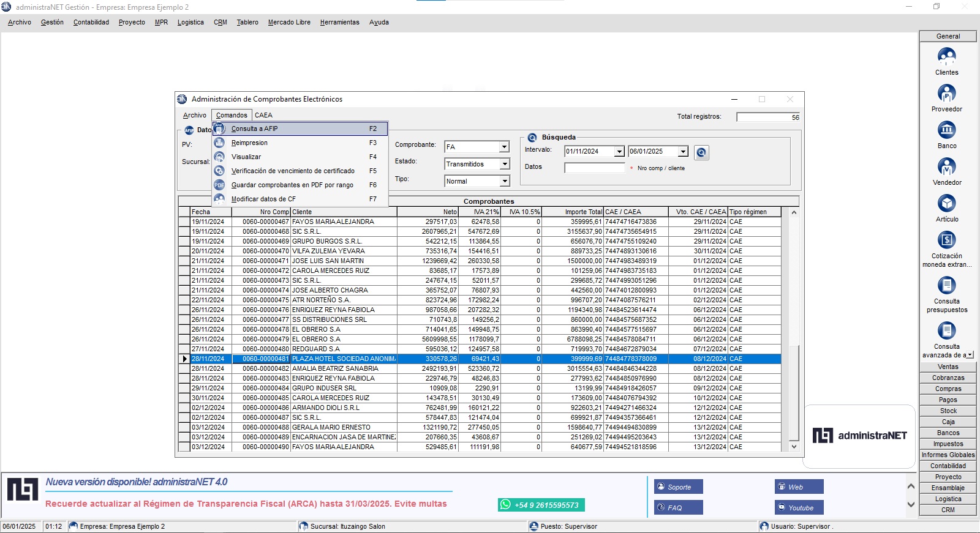Click the Importe Total column header
Screen dimensions: 980x533
tap(573, 212)
